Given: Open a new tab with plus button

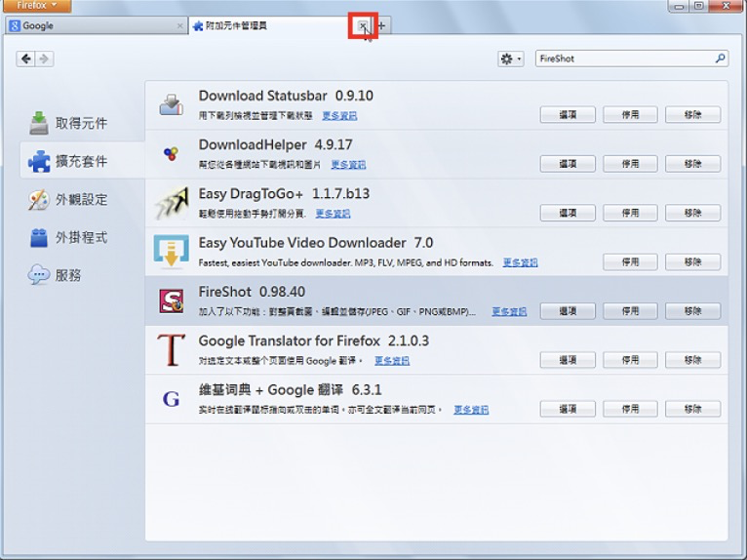Looking at the screenshot, I should [x=381, y=25].
